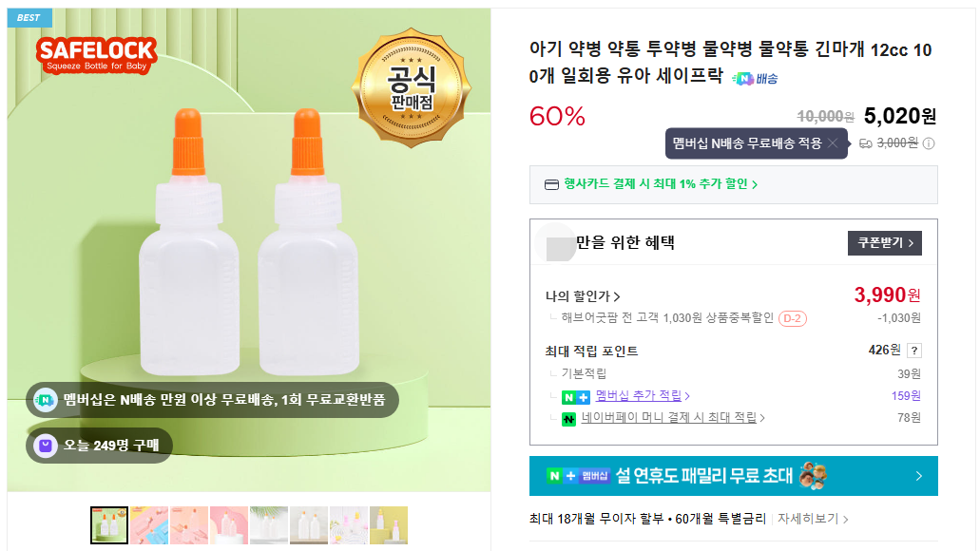Click the shopping bag purchase icon
Viewport: 980px width, 551px height.
pyautogui.click(x=44, y=446)
